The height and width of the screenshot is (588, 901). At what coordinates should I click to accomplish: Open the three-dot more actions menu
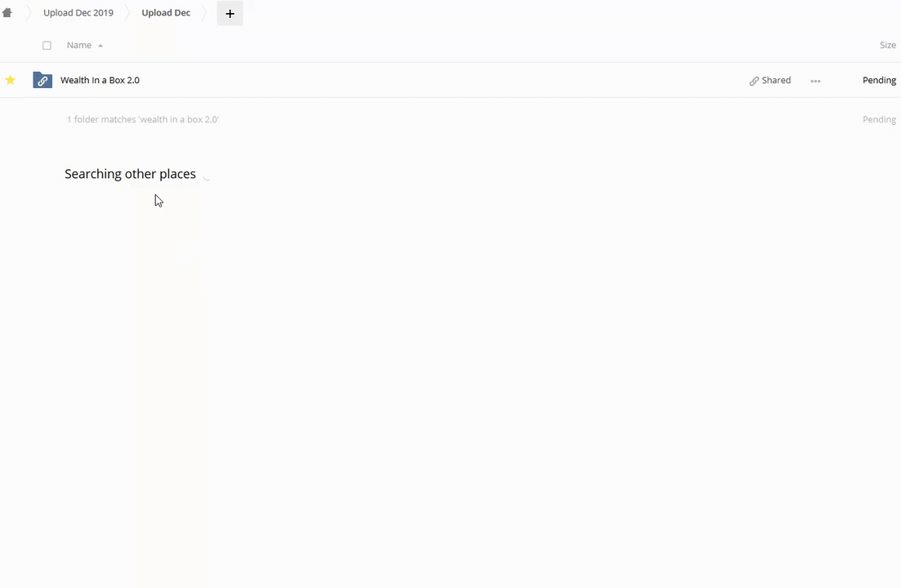tap(815, 81)
